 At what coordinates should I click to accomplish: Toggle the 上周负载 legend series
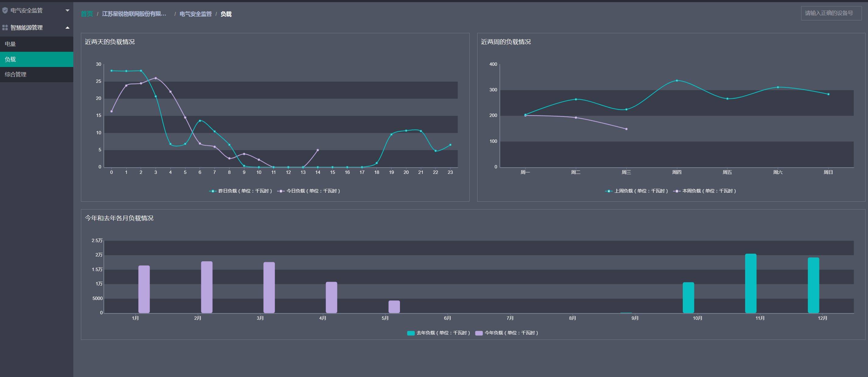[x=636, y=191]
